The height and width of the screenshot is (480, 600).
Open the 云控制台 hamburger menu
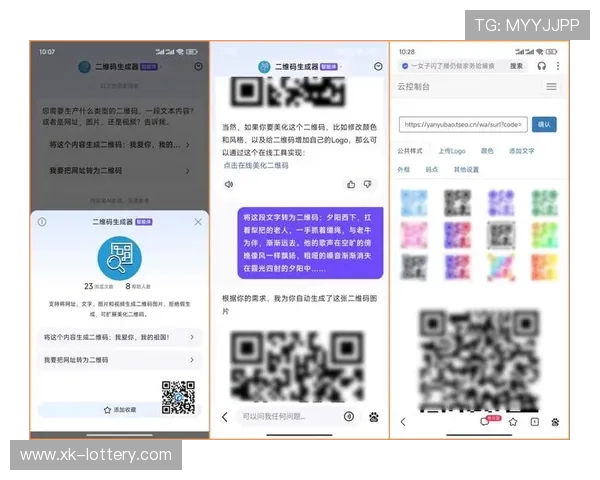pyautogui.click(x=551, y=87)
